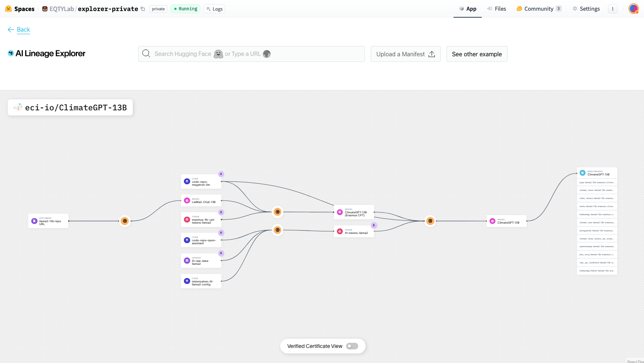Toggle the Verified Certificate View switch
This screenshot has width=644, height=363.
[x=352, y=346]
